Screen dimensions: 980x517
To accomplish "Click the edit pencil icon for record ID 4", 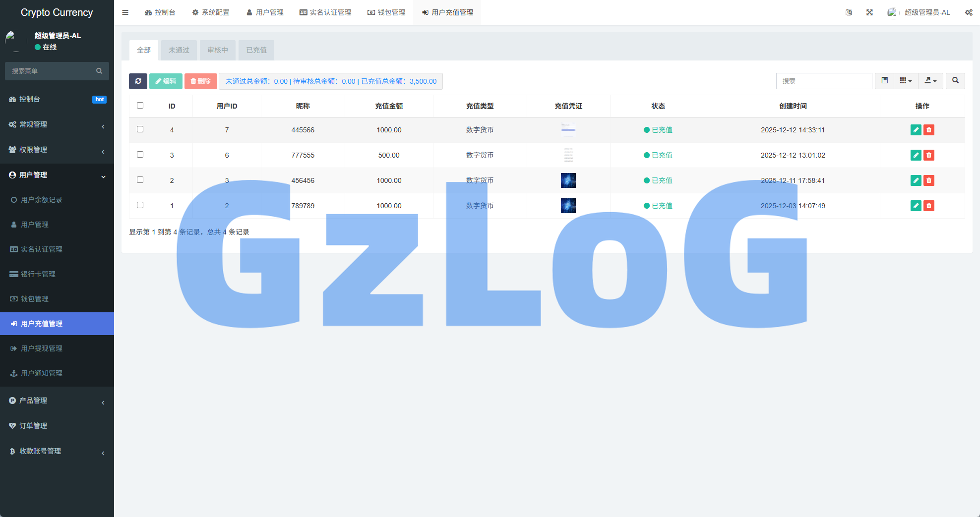I will 916,130.
